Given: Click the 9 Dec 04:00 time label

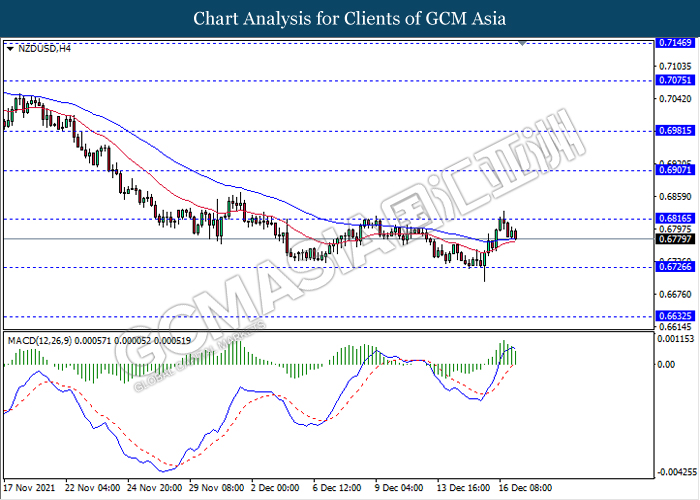Looking at the screenshot, I should [399, 488].
